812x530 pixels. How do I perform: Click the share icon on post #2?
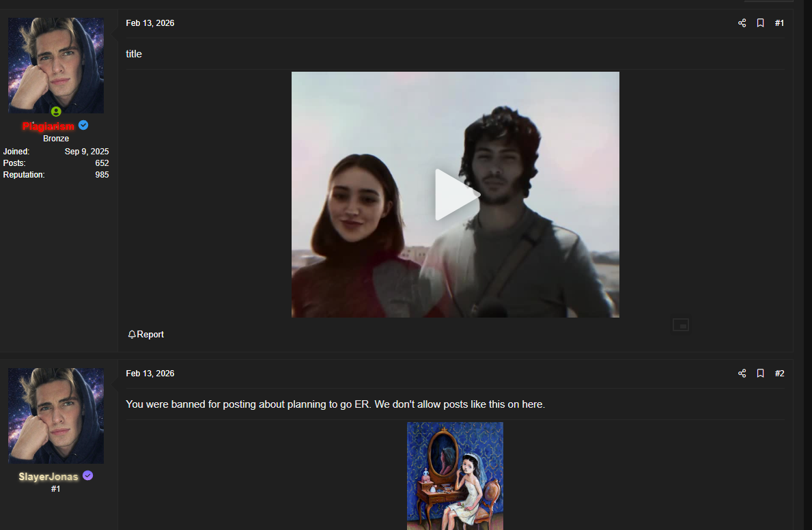point(742,374)
